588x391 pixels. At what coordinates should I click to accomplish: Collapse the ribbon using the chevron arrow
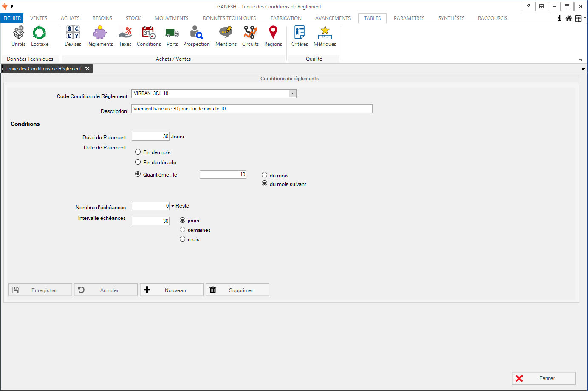tap(580, 59)
